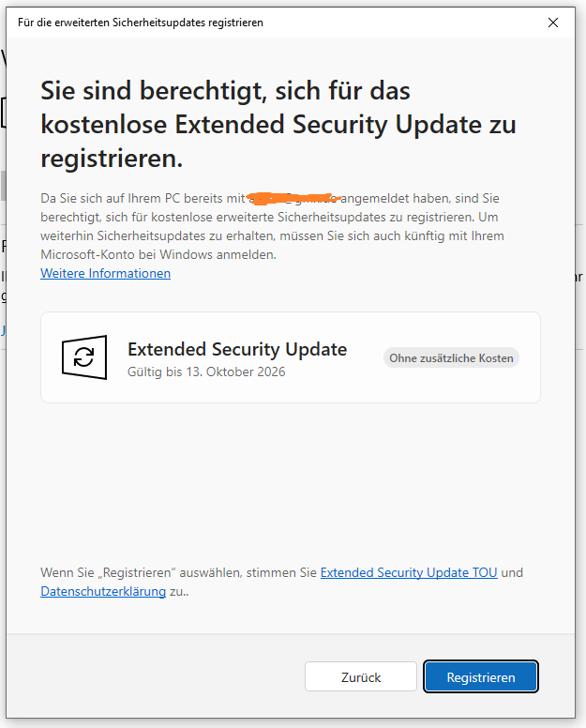Click the word und after the TOU link
This screenshot has height=728, width=586.
512,572
